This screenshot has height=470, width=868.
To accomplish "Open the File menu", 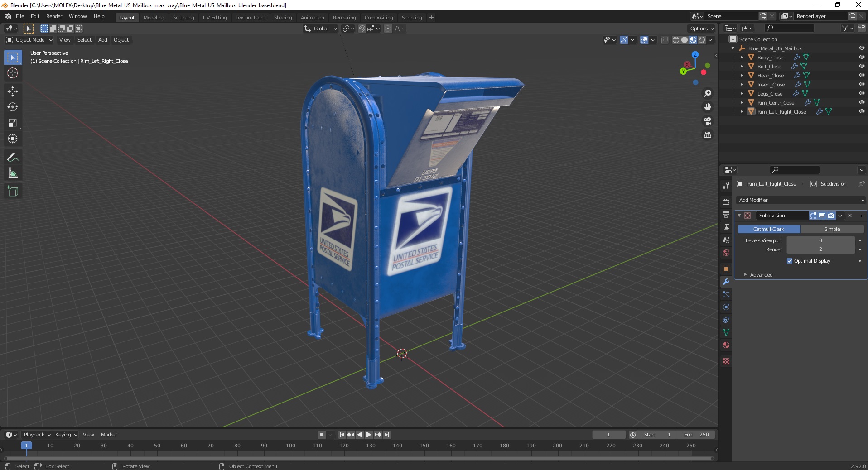I will click(x=20, y=16).
